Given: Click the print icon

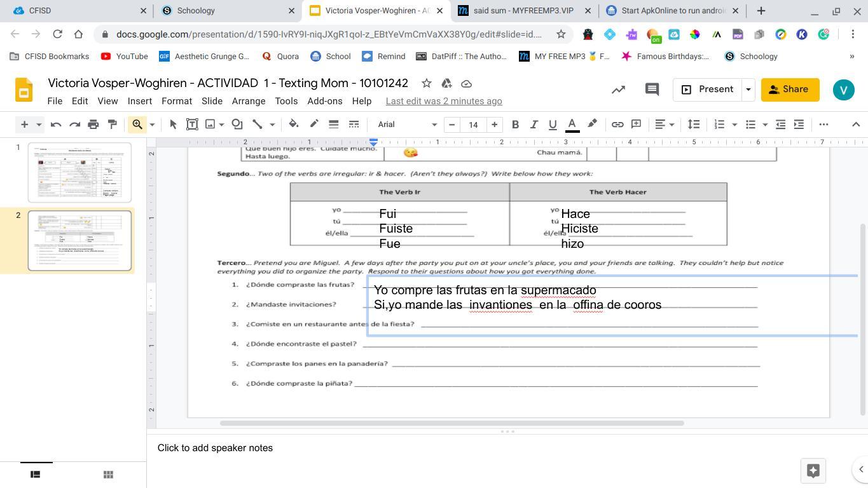Looking at the screenshot, I should pyautogui.click(x=93, y=125).
